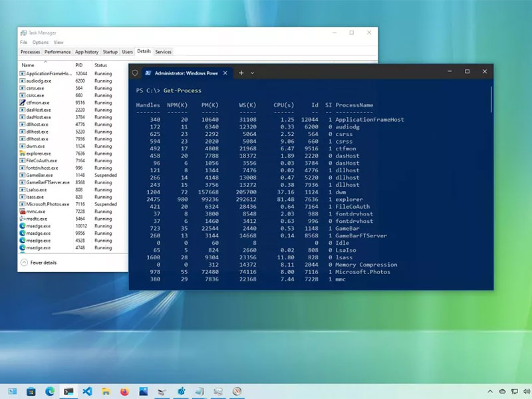Click the OneDrive cloud tray icon
The height and width of the screenshot is (399, 532).
pyautogui.click(x=503, y=392)
